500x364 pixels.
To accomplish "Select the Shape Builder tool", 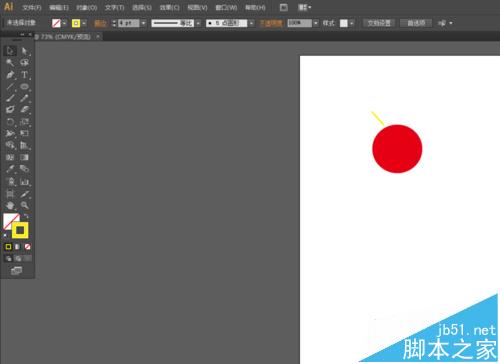I will [x=10, y=145].
